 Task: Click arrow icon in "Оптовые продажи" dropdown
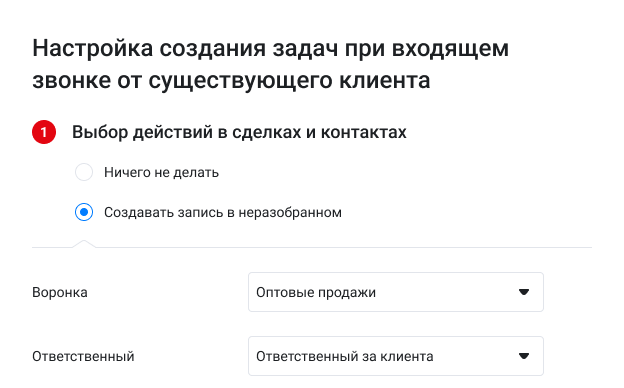tap(524, 292)
